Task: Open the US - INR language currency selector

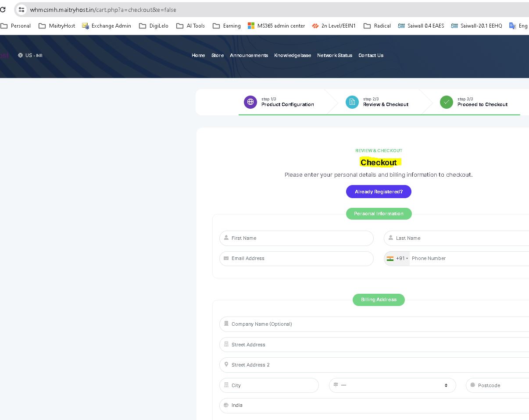Action: (30, 55)
